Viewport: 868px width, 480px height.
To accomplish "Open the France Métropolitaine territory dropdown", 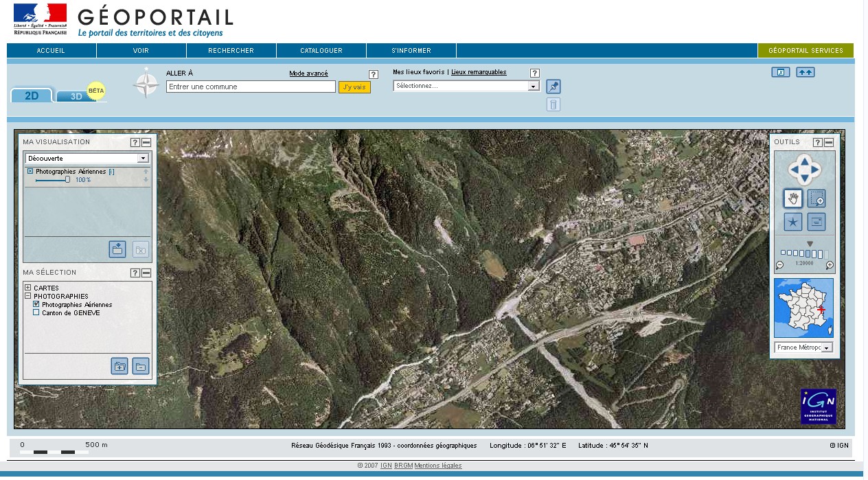I will click(803, 347).
